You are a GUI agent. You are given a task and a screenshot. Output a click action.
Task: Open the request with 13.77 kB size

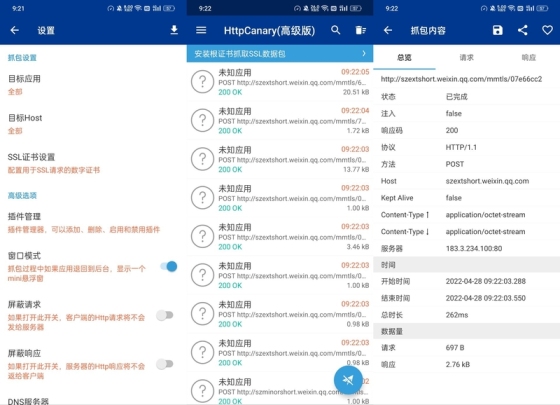(x=280, y=159)
